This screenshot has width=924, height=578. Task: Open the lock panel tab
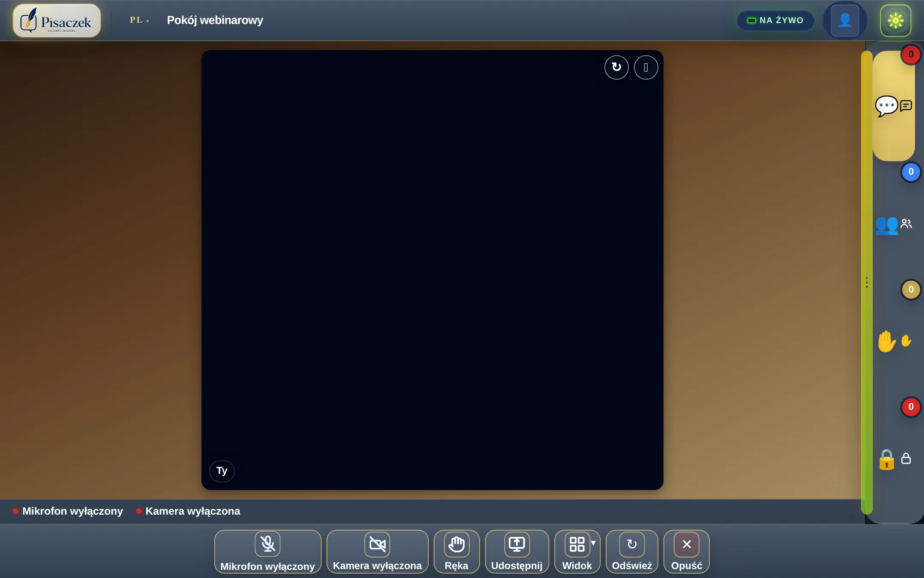(x=894, y=459)
